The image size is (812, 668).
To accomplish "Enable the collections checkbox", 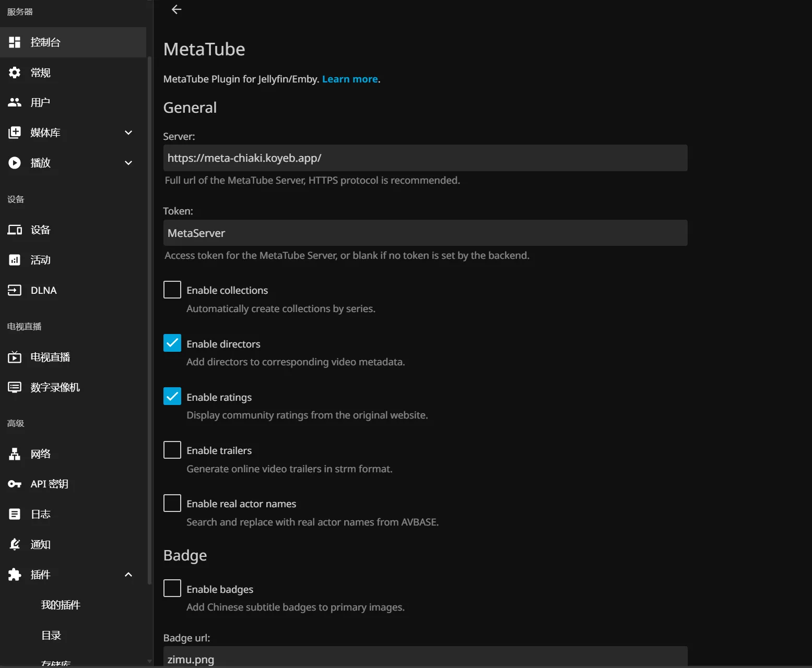I will pos(172,290).
